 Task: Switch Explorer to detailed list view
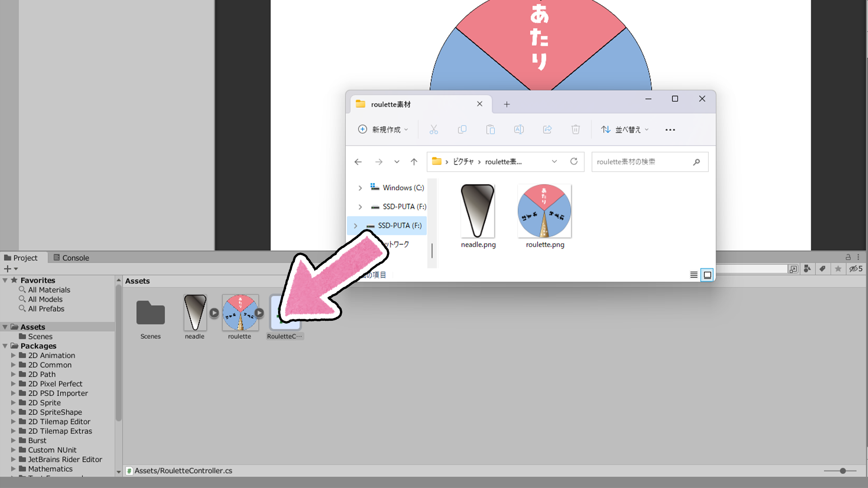[694, 275]
